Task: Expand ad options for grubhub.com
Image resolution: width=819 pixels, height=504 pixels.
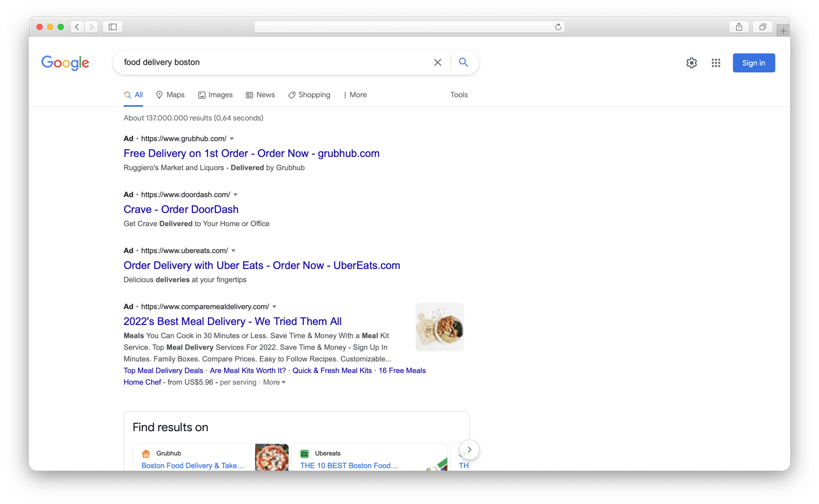Action: (232, 139)
